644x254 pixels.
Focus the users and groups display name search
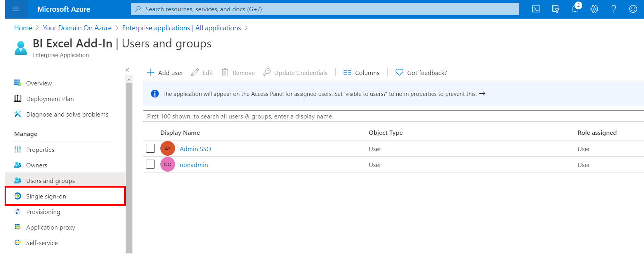393,116
